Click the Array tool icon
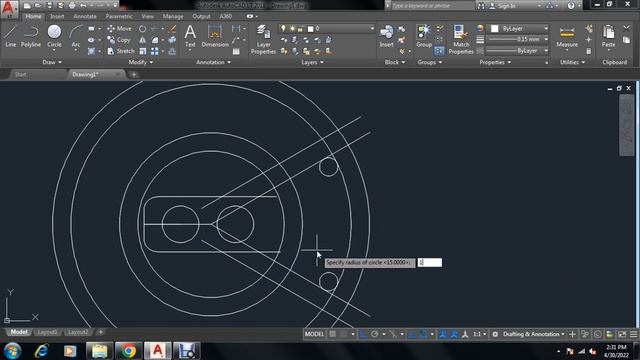This screenshot has width=640, height=360. [x=155, y=51]
